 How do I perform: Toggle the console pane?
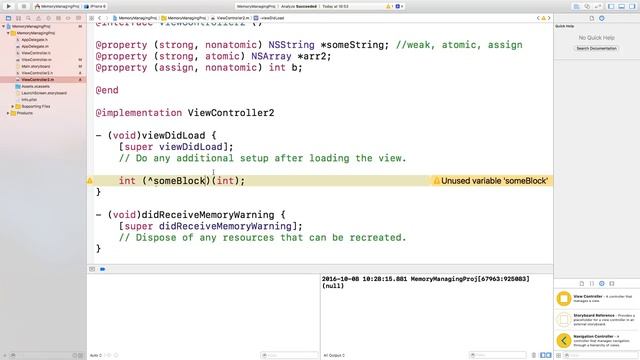tap(549, 356)
